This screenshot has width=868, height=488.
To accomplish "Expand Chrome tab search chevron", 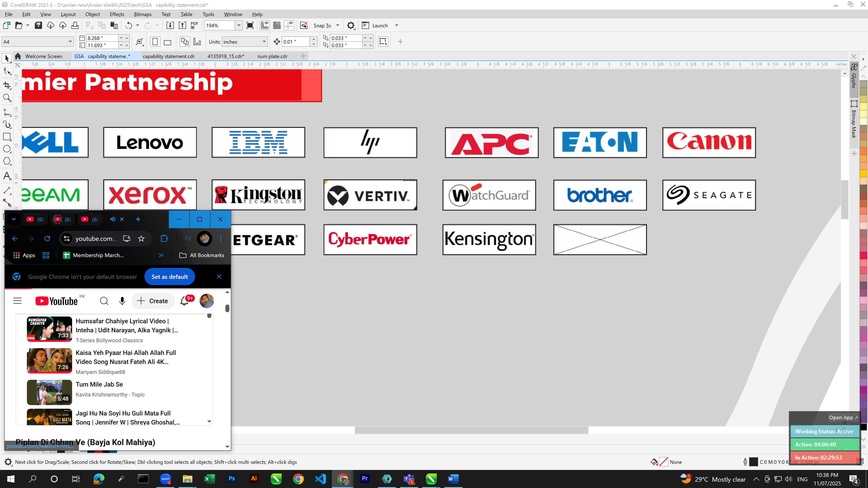I will 14,219.
